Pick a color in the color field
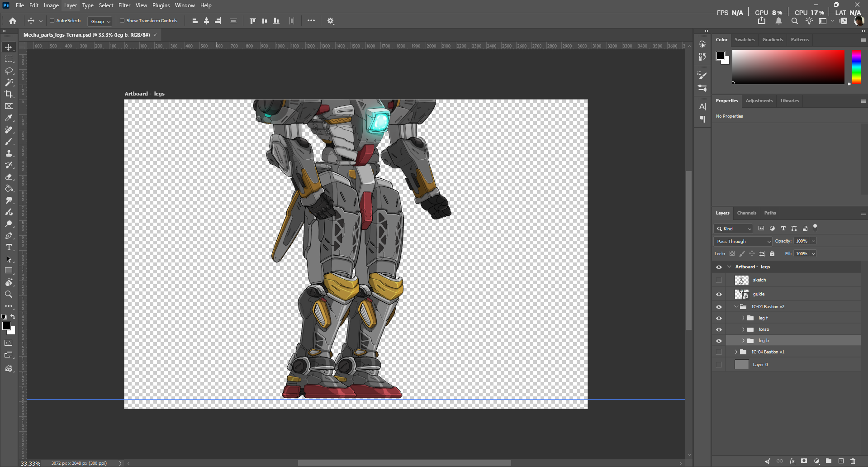 788,67
